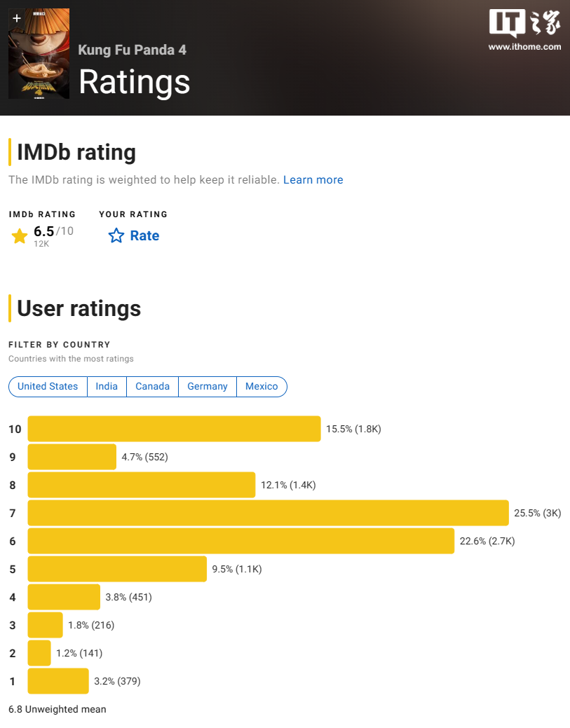Open the Kung Fu Panda 4 poster
This screenshot has height=728, width=570.
(x=39, y=63)
